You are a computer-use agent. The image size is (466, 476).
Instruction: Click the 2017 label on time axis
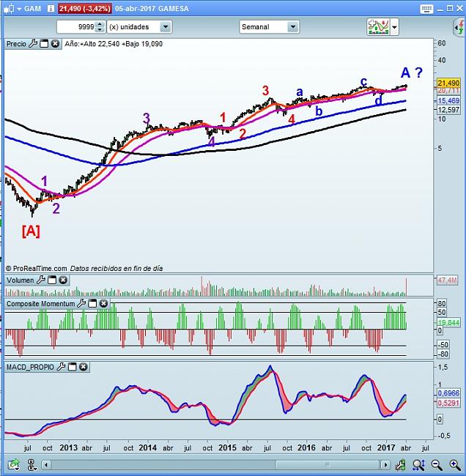click(386, 447)
